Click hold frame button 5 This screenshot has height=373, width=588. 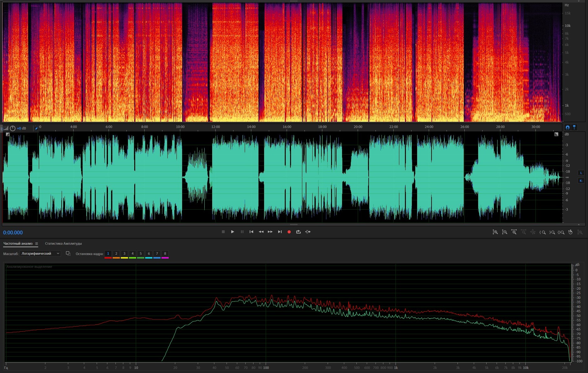point(141,254)
